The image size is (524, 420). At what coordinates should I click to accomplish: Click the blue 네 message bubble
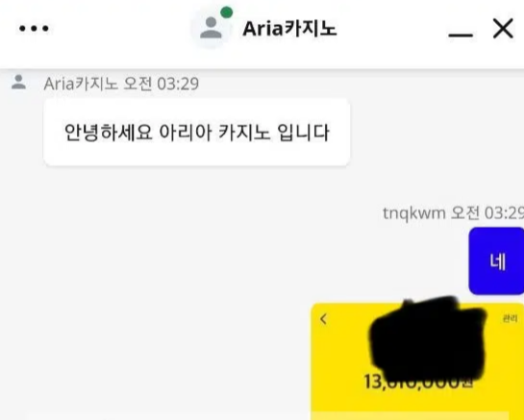pyautogui.click(x=496, y=261)
